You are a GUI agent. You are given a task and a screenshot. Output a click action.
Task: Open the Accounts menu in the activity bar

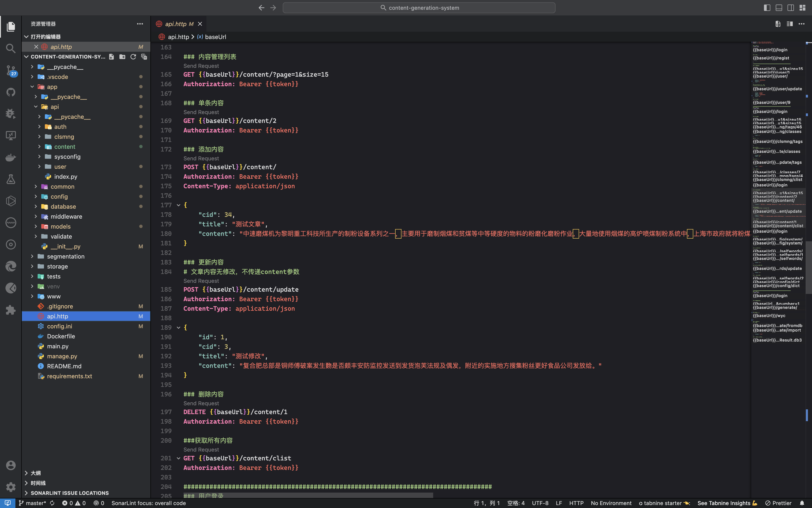click(x=11, y=465)
